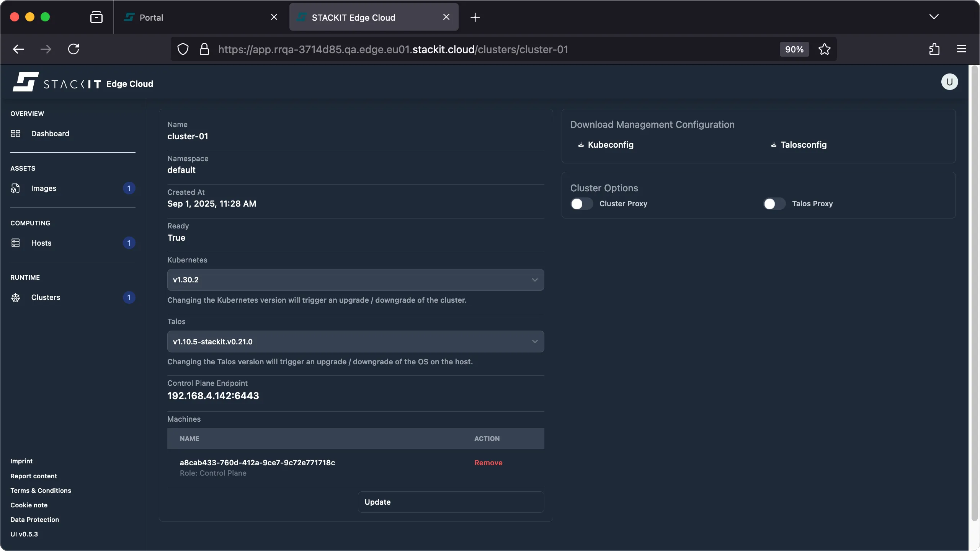Image resolution: width=980 pixels, height=551 pixels.
Task: Download the Kubeconfig file
Action: [x=610, y=145]
